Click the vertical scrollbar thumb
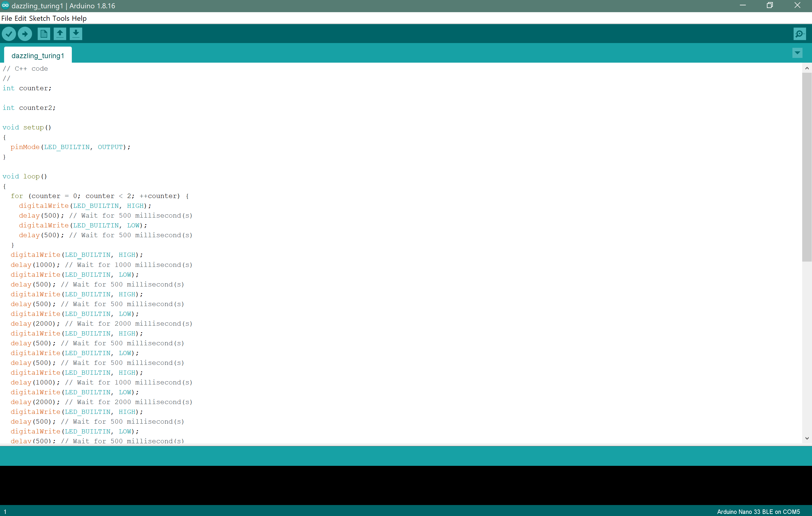The width and height of the screenshot is (812, 516). pos(807,167)
